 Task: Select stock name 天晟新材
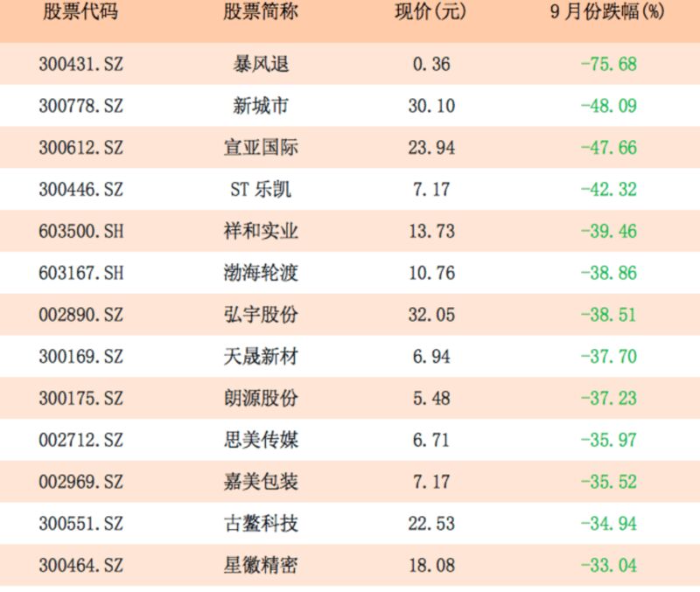pos(261,357)
